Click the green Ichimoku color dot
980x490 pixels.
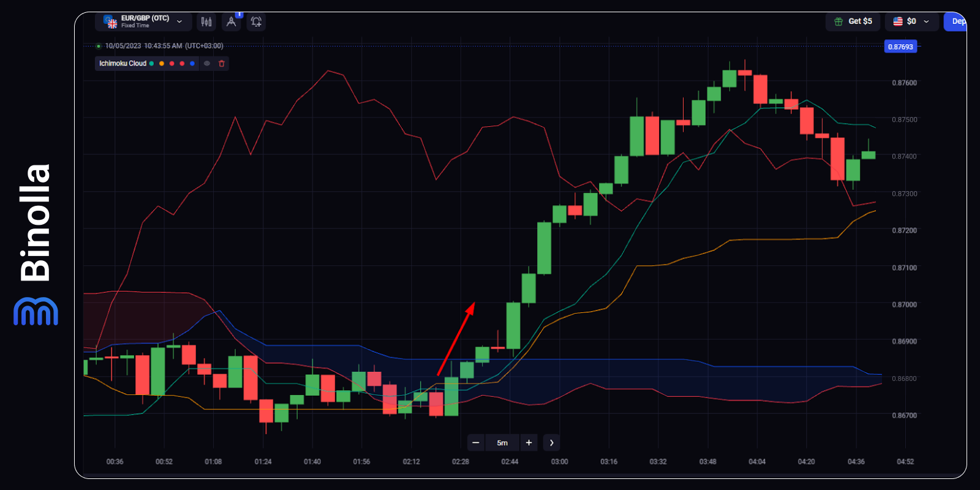[151, 64]
